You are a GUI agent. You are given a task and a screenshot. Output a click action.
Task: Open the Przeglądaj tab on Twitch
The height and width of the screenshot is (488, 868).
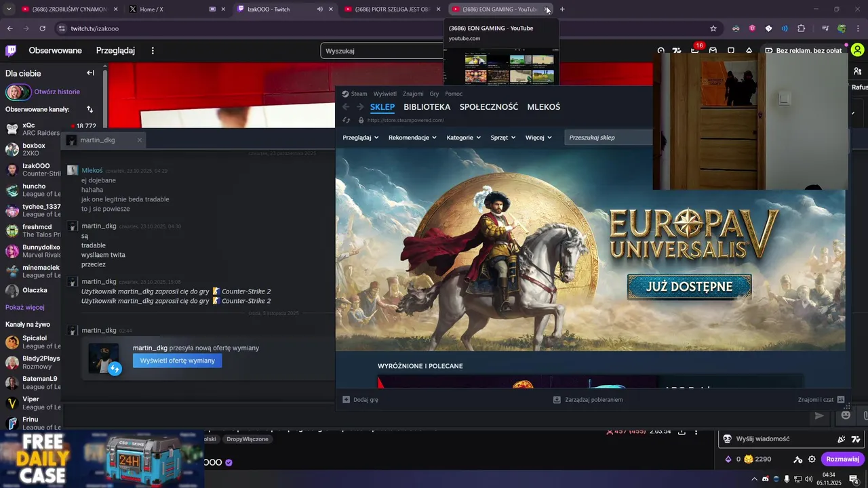coord(115,51)
